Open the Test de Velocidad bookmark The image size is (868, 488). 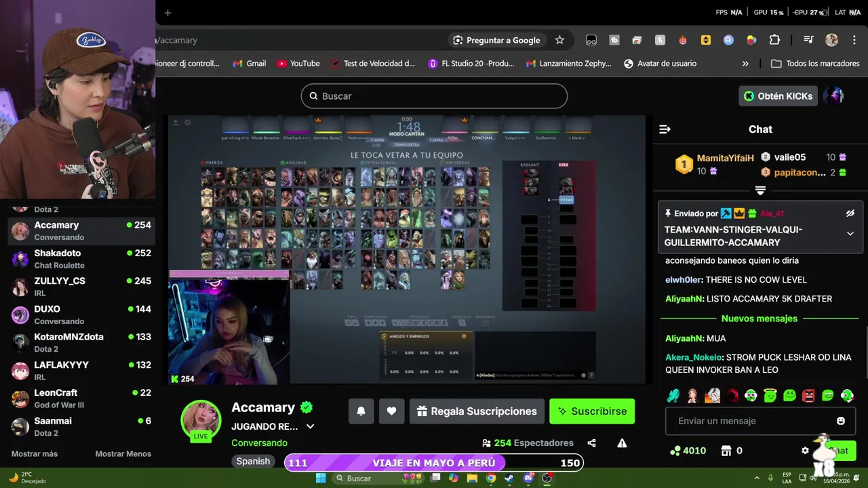372,64
